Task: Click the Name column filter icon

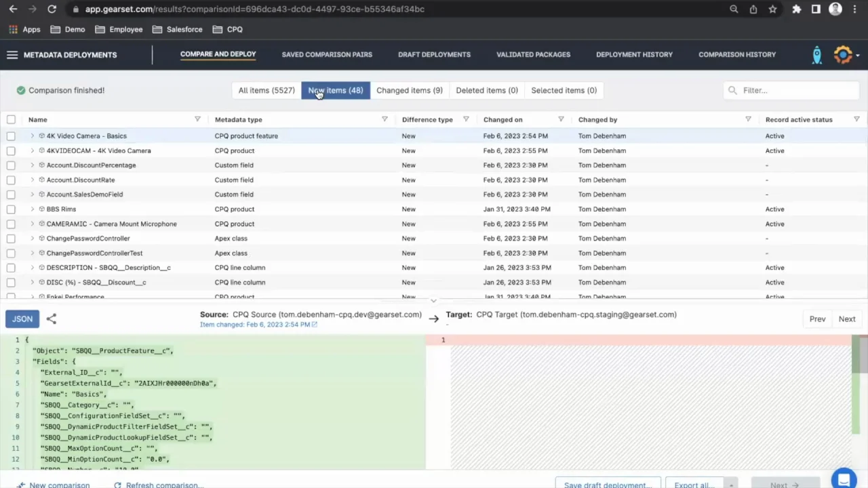Action: click(197, 119)
